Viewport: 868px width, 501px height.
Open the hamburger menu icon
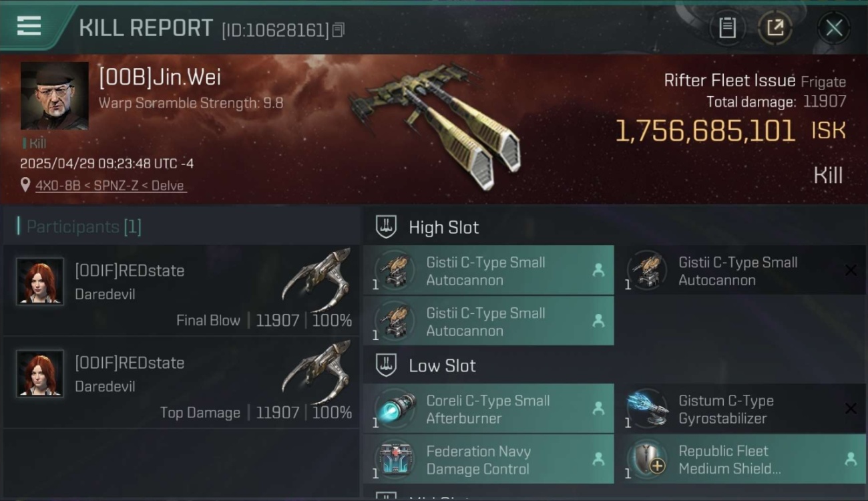(x=29, y=27)
